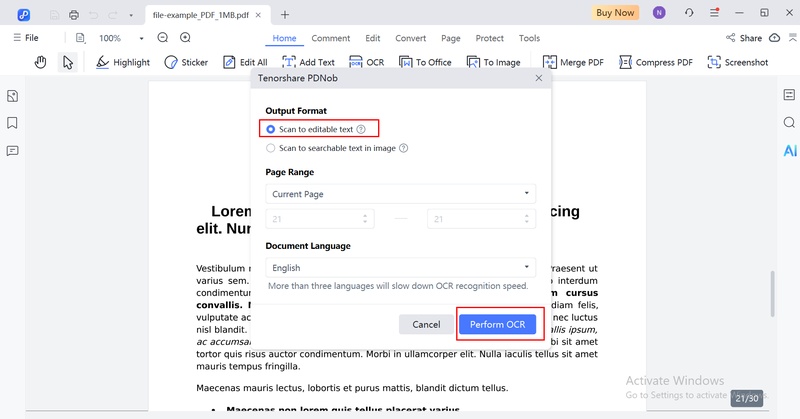Choose the Add Text tool
The height and width of the screenshot is (419, 800).
pyautogui.click(x=308, y=62)
